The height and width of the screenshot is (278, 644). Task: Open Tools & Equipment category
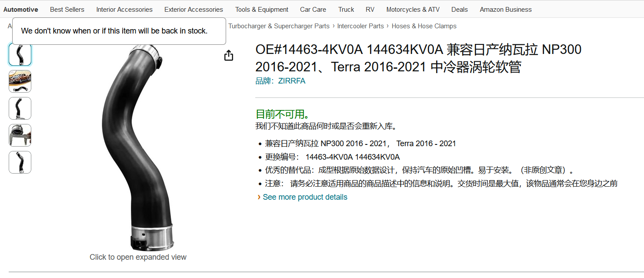[x=262, y=10]
